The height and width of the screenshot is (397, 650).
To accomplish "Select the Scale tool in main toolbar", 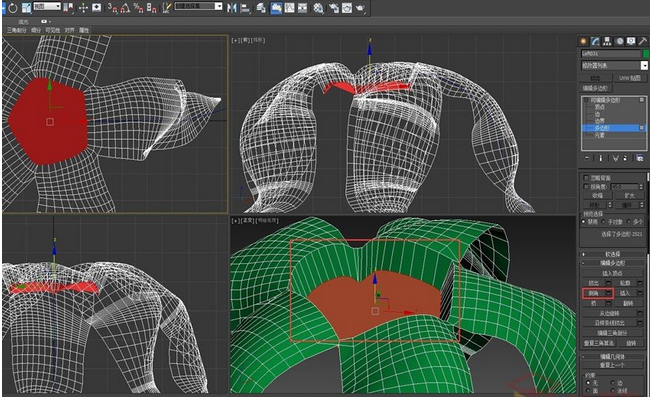I will tap(27, 7).
